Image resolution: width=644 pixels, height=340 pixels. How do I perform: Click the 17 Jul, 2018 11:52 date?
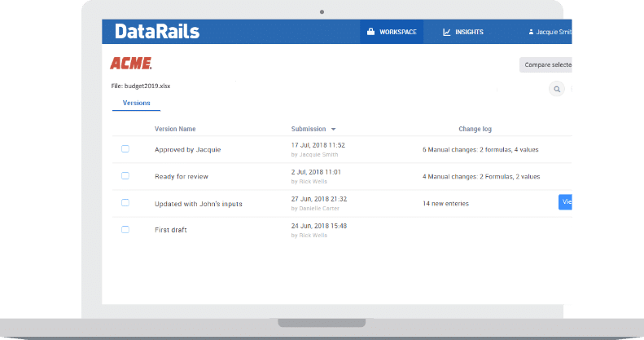(318, 145)
